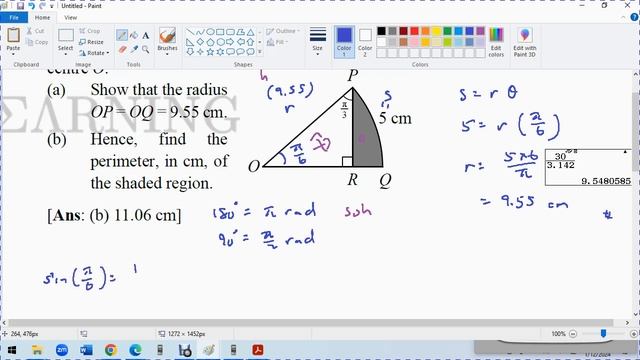
Task: Click the Crop button
Action: pos(90,31)
